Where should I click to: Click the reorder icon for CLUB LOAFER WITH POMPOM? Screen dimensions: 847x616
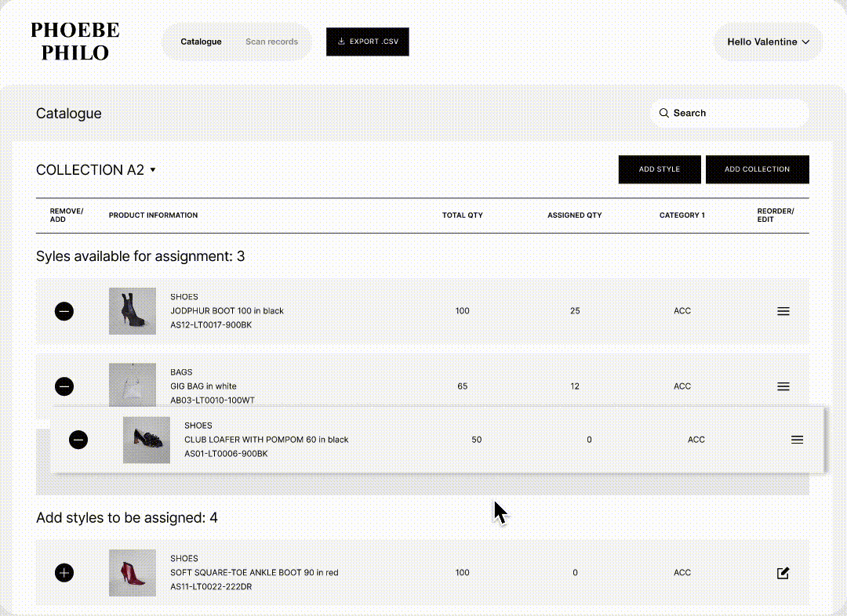click(797, 440)
